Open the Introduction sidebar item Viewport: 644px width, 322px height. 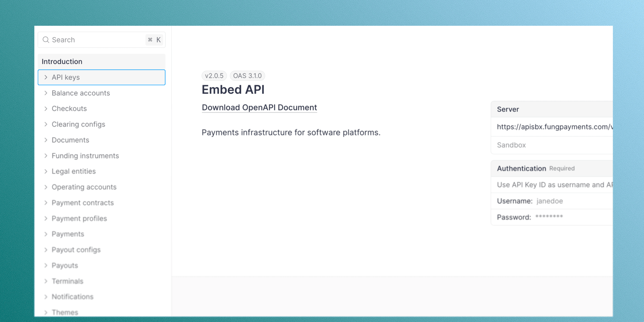[62, 61]
